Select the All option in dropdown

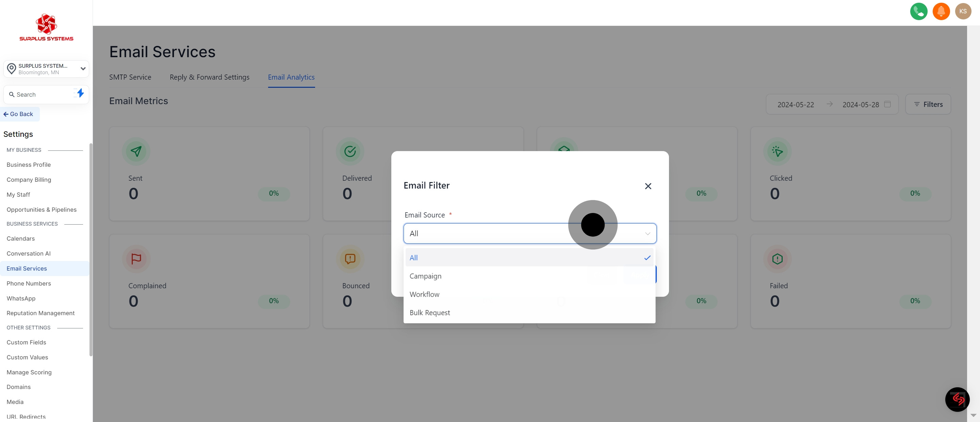(529, 258)
